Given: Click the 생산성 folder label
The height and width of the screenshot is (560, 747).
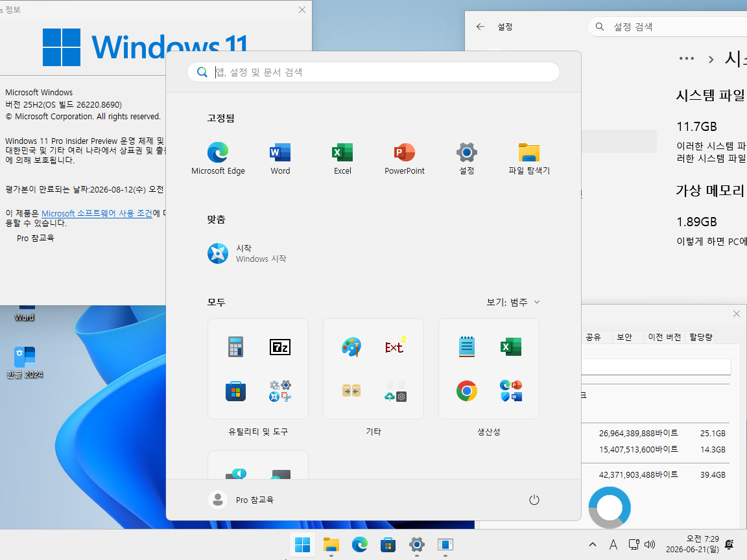Looking at the screenshot, I should [489, 432].
